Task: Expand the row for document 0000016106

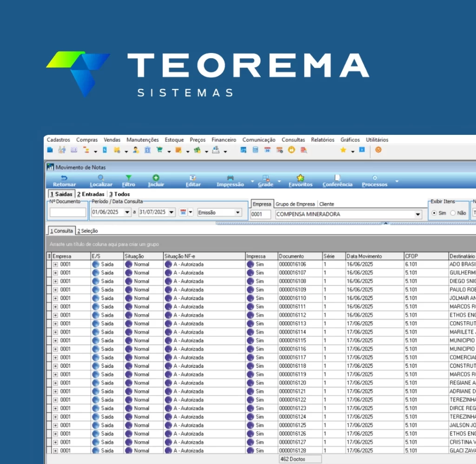Action: pyautogui.click(x=55, y=265)
